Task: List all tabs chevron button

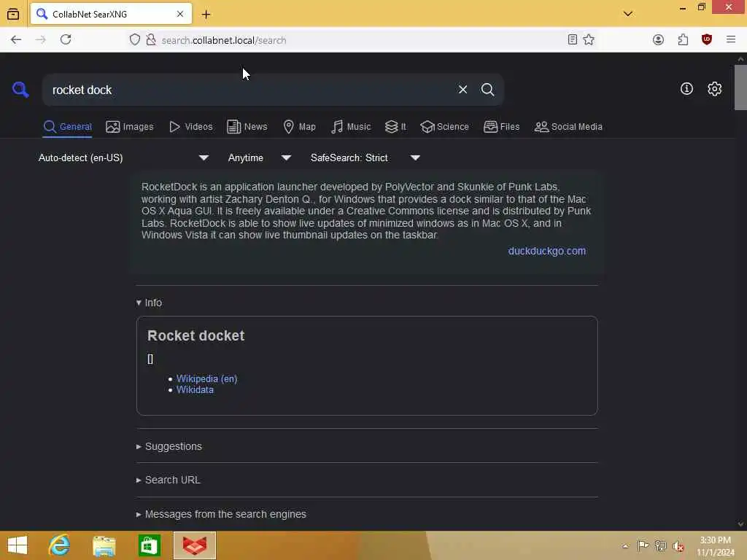Action: pyautogui.click(x=628, y=14)
